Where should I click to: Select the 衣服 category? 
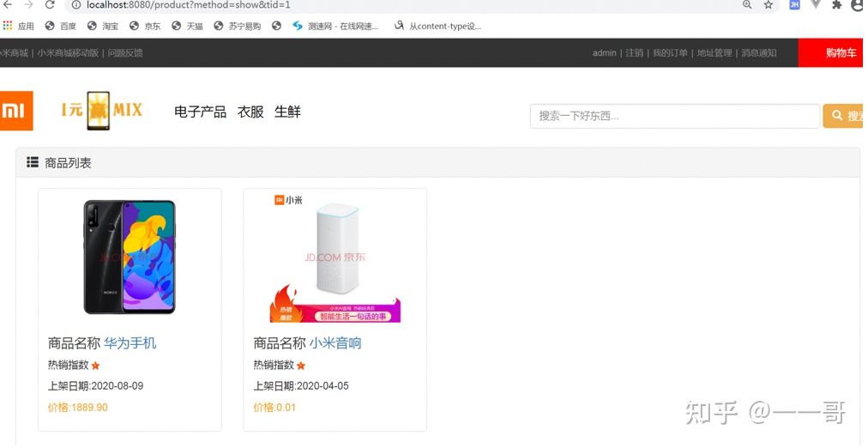[x=250, y=112]
